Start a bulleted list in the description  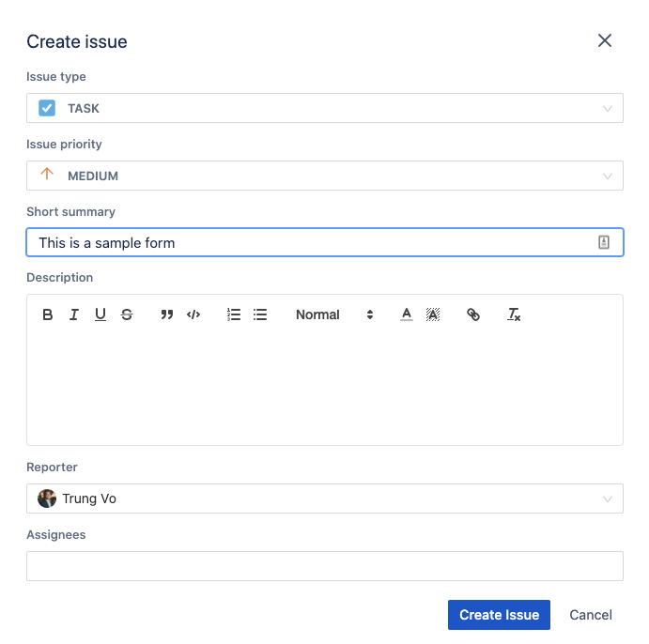260,314
